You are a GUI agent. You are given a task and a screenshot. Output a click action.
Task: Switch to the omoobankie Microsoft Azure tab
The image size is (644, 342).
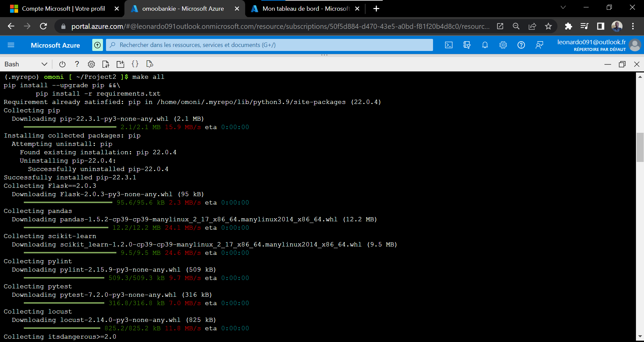coord(181,9)
